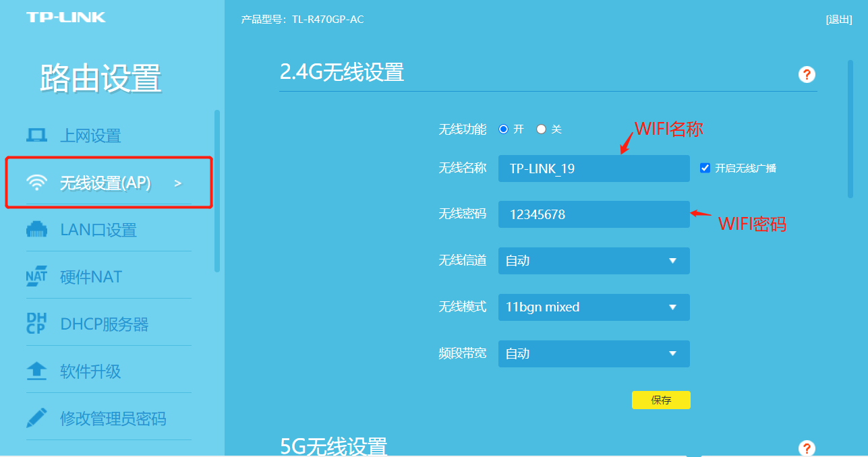Click the LAN口设置 port icon
The image size is (868, 457).
coord(36,230)
